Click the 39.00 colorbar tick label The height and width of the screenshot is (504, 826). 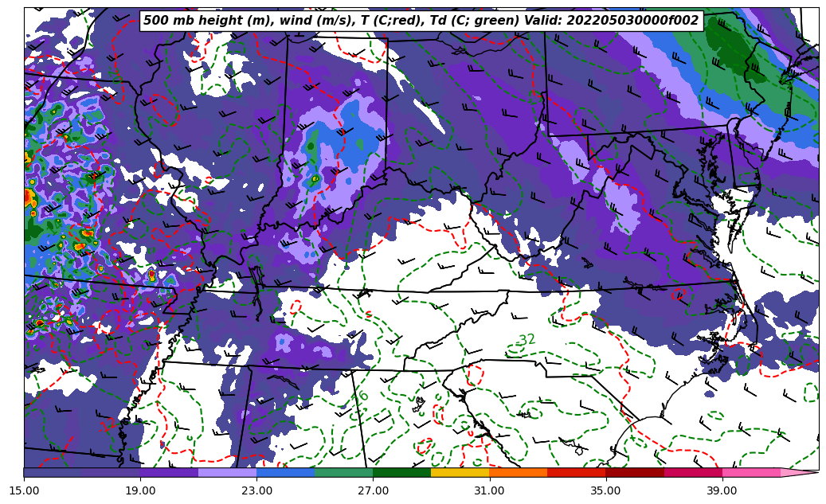tap(722, 490)
